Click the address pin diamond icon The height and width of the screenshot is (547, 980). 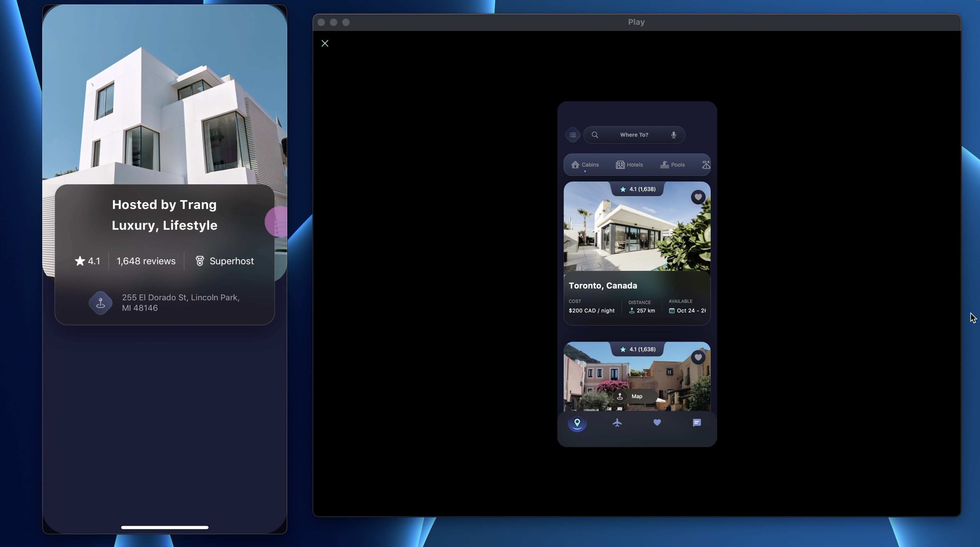tap(100, 303)
